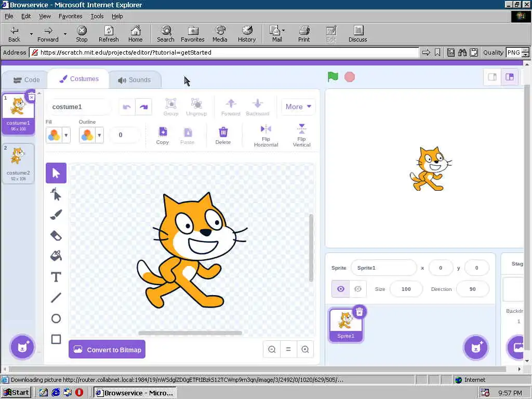This screenshot has height=399, width=532.
Task: Start project with green flag
Action: 333,77
